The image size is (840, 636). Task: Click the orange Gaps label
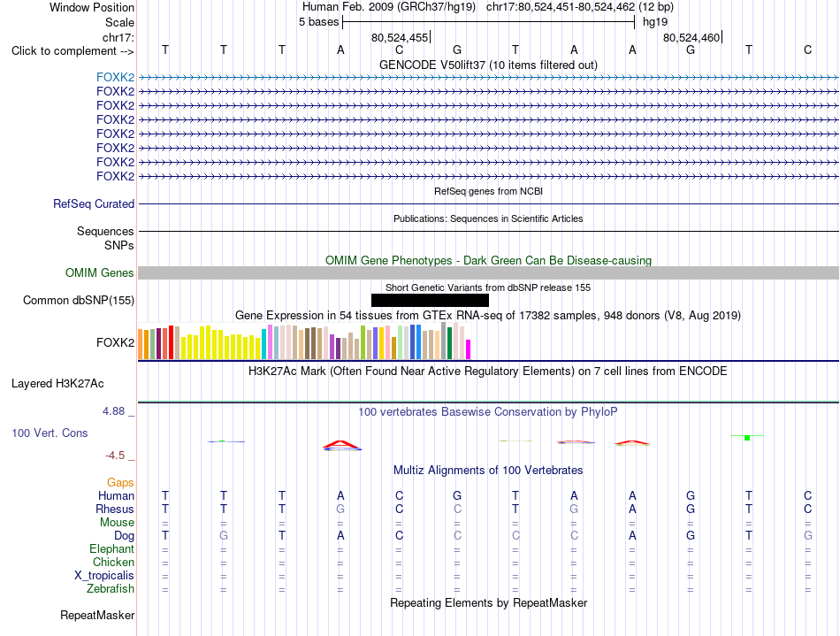coord(120,483)
